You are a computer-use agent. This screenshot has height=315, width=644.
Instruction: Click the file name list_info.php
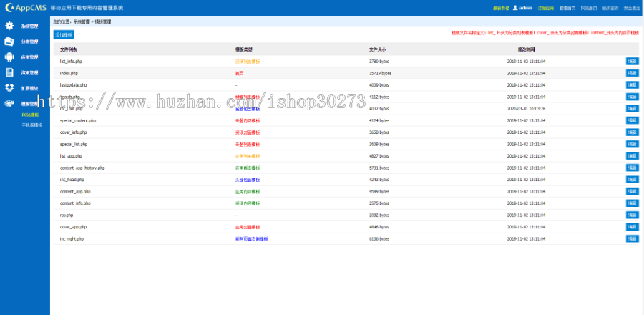(71, 61)
